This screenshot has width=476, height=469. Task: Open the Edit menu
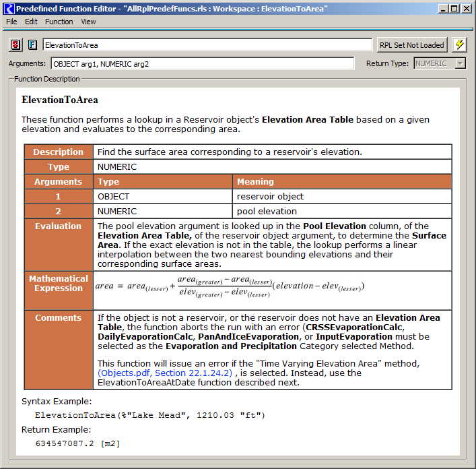pyautogui.click(x=31, y=22)
